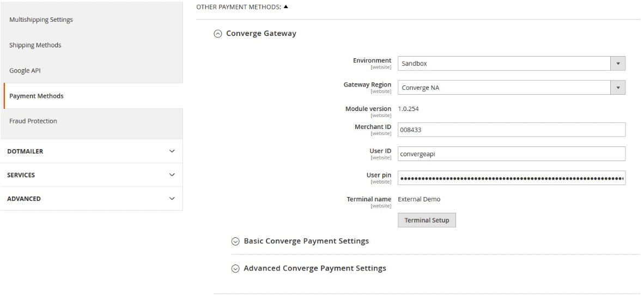
Task: Open the Environment dropdown arrow
Action: point(618,64)
